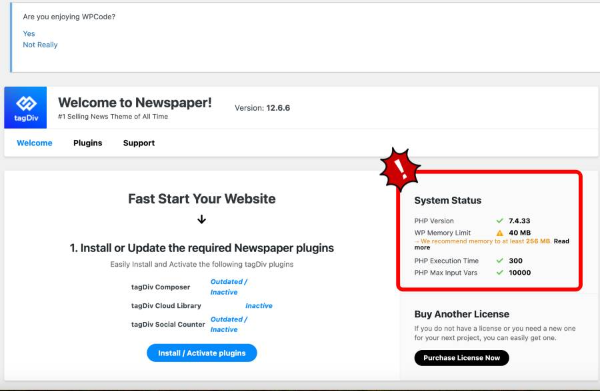The image size is (600, 391).
Task: Click the PHP Execution Time checkmark
Action: click(x=499, y=261)
